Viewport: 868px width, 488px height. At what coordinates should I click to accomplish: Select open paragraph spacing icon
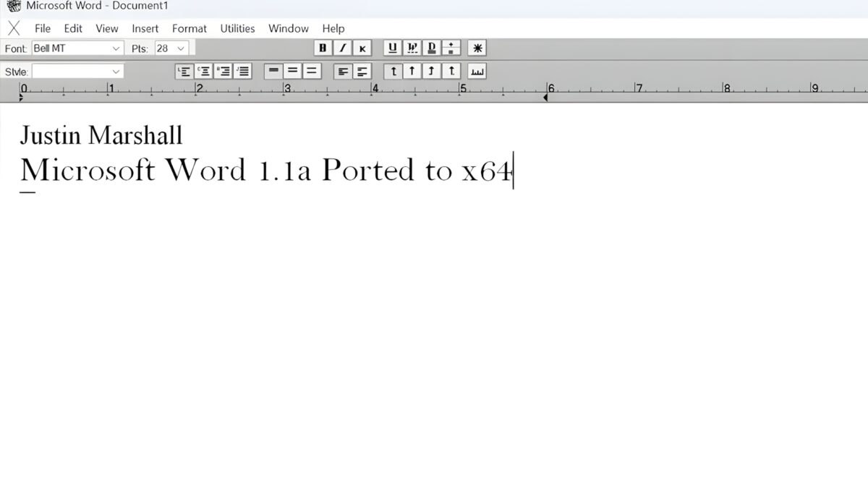(362, 71)
